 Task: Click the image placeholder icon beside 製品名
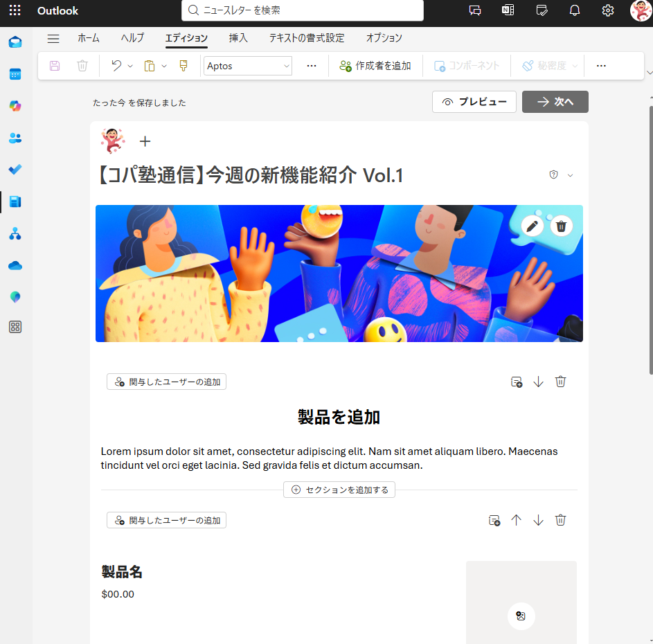point(521,616)
